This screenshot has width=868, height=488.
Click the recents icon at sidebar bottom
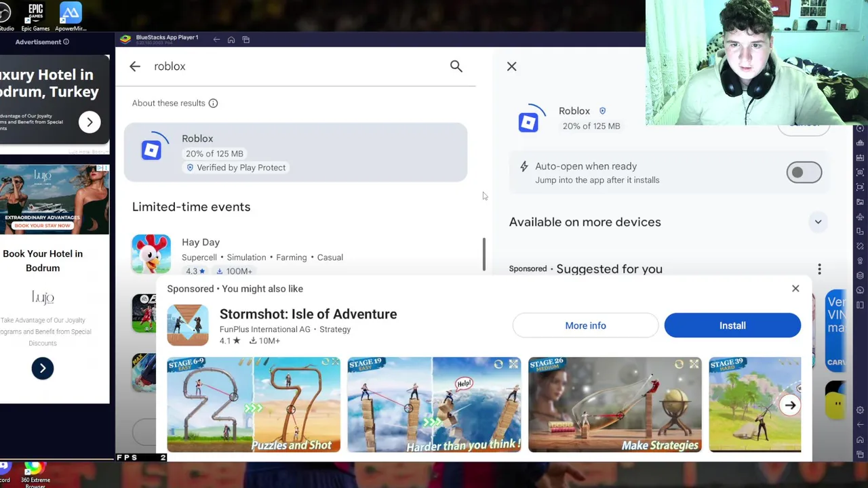pyautogui.click(x=860, y=454)
